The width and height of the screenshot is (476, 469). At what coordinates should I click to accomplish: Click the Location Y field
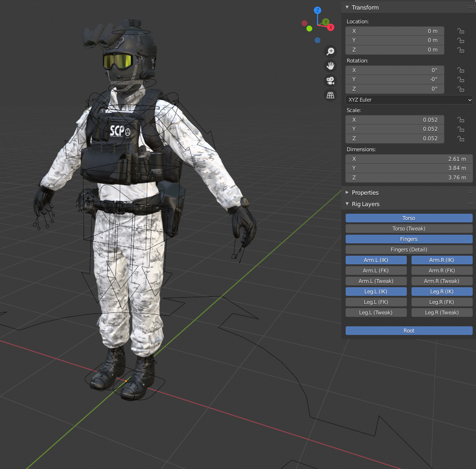(395, 41)
